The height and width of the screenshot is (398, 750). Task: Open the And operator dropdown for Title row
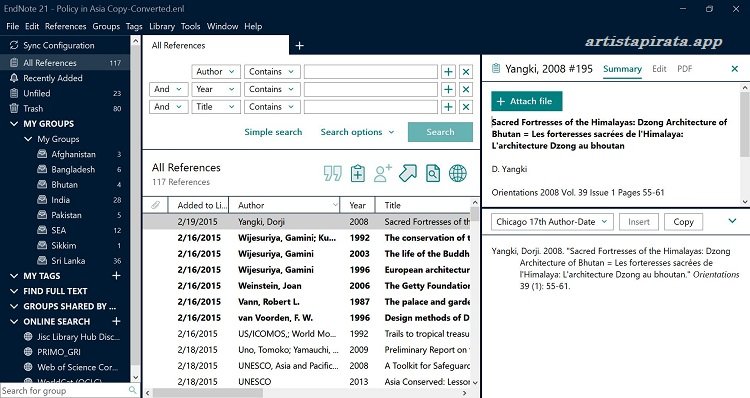point(168,107)
